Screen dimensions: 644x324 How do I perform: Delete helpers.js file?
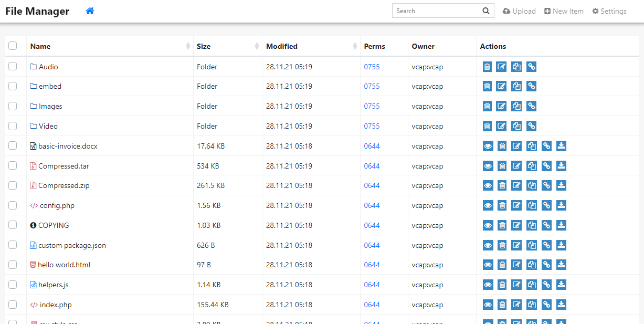pyautogui.click(x=502, y=285)
